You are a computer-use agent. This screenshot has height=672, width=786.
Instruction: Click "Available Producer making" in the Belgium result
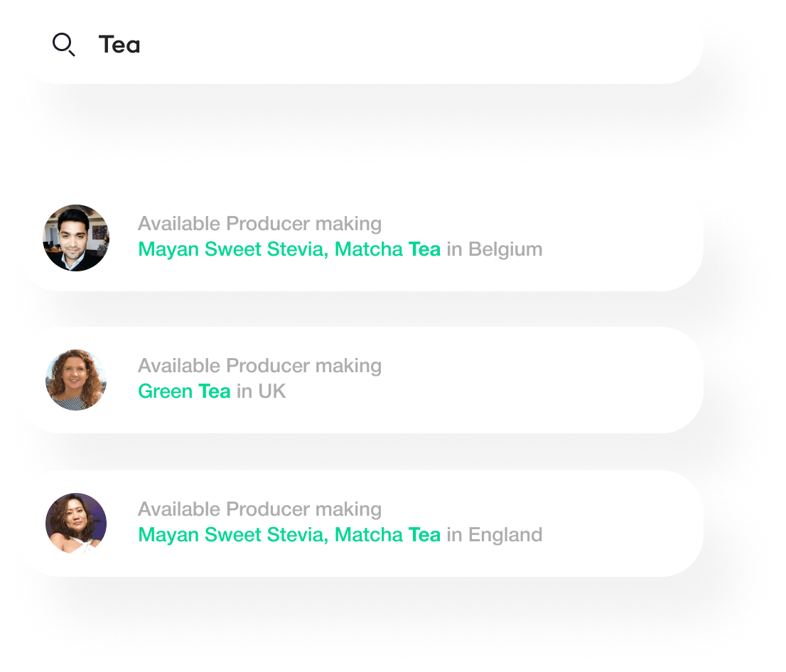[x=259, y=224]
